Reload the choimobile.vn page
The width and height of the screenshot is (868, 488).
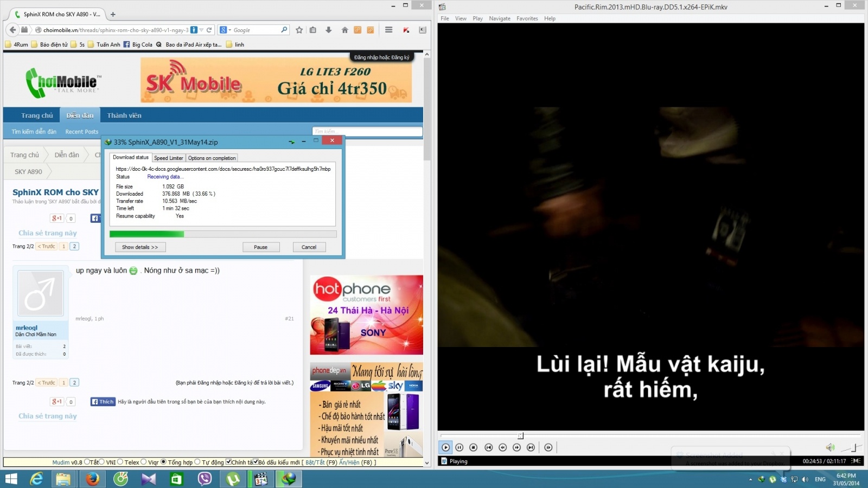[x=209, y=30]
